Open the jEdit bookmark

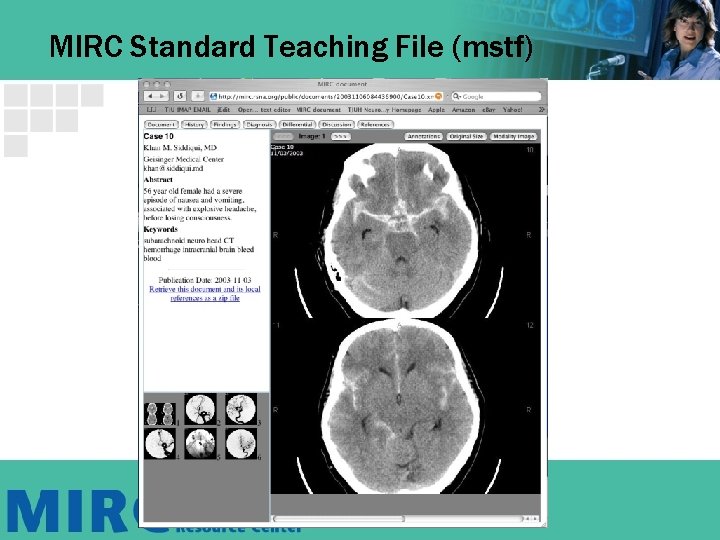pos(224,110)
